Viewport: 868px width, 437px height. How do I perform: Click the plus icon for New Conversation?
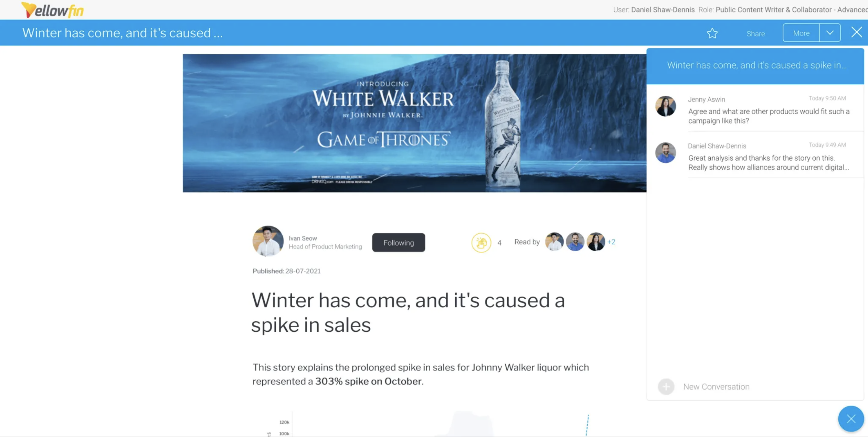tap(666, 386)
